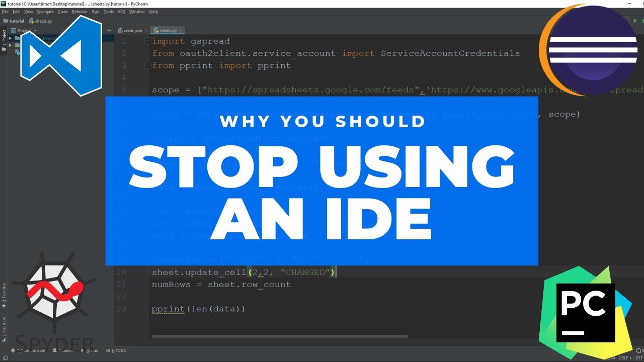
Task: Click the ServiceAccountCredentials import text
Action: click(x=450, y=53)
